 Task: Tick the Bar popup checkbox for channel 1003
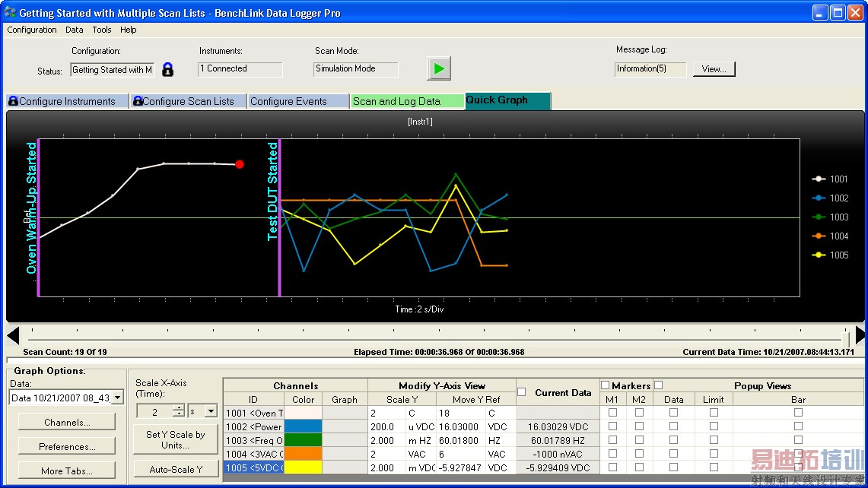(x=798, y=440)
